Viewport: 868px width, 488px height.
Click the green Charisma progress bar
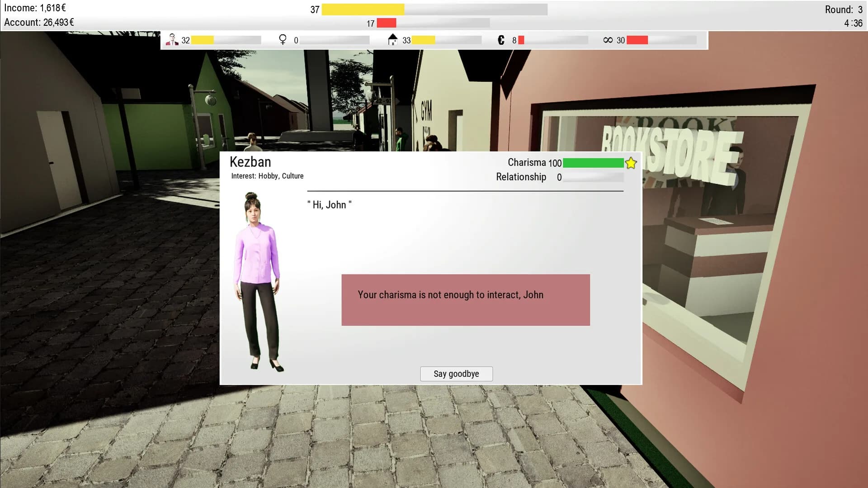coord(593,163)
